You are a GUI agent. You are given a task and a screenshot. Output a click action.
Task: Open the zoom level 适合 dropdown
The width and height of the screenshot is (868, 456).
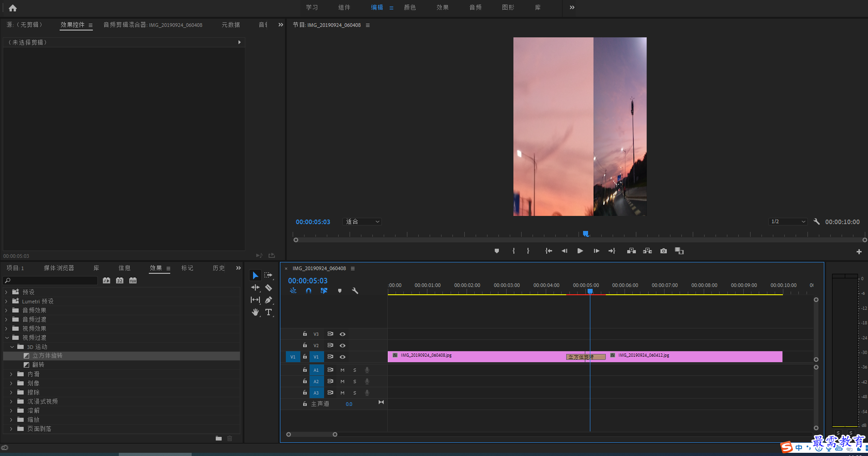362,221
